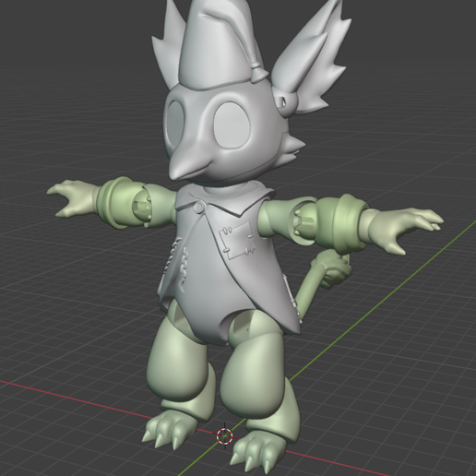476x476 pixels.
Task: Click the 3D cursor at the origin
Action: click(x=224, y=435)
